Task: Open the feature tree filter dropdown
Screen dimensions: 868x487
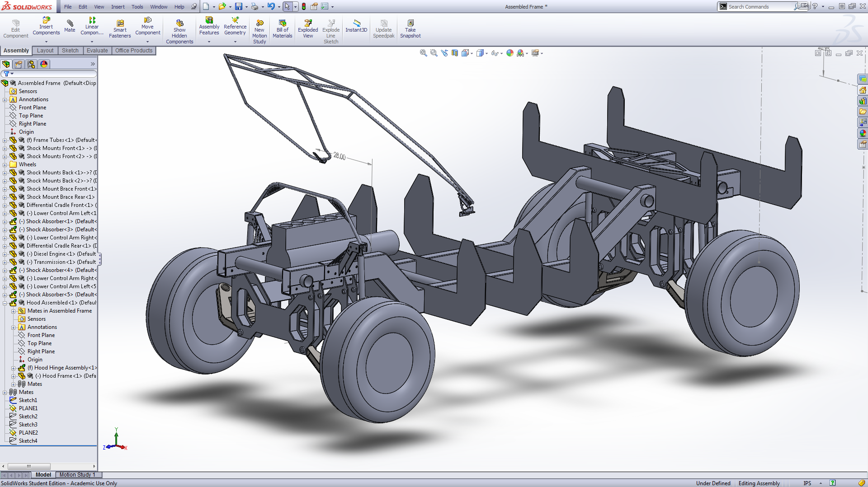Action: tap(9, 74)
